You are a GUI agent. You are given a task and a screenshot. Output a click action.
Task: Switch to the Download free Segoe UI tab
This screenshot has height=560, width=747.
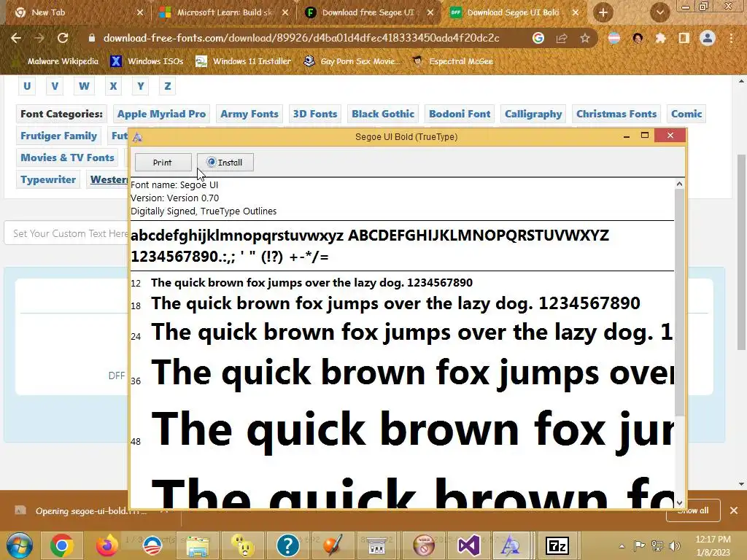369,12
